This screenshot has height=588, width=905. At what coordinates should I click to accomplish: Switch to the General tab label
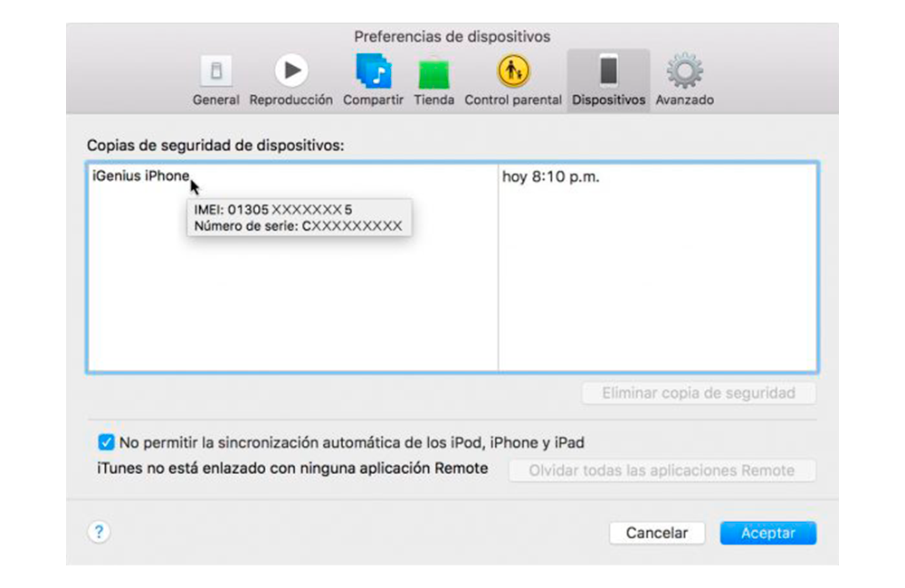pyautogui.click(x=216, y=100)
